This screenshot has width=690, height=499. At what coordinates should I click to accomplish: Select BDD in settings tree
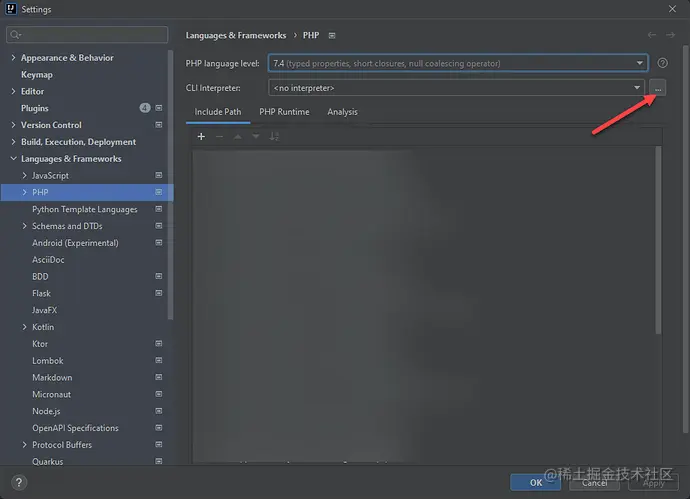click(40, 276)
